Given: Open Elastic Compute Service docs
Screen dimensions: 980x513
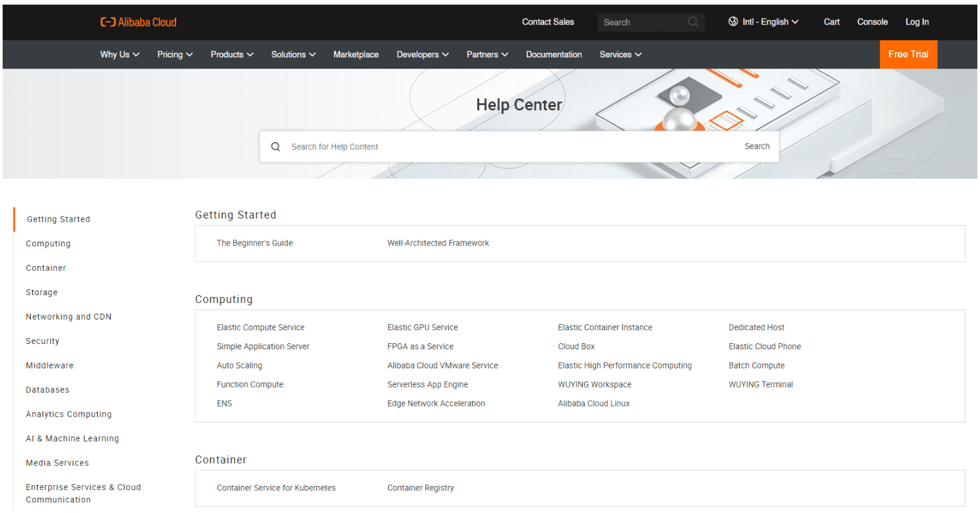Looking at the screenshot, I should pyautogui.click(x=261, y=327).
